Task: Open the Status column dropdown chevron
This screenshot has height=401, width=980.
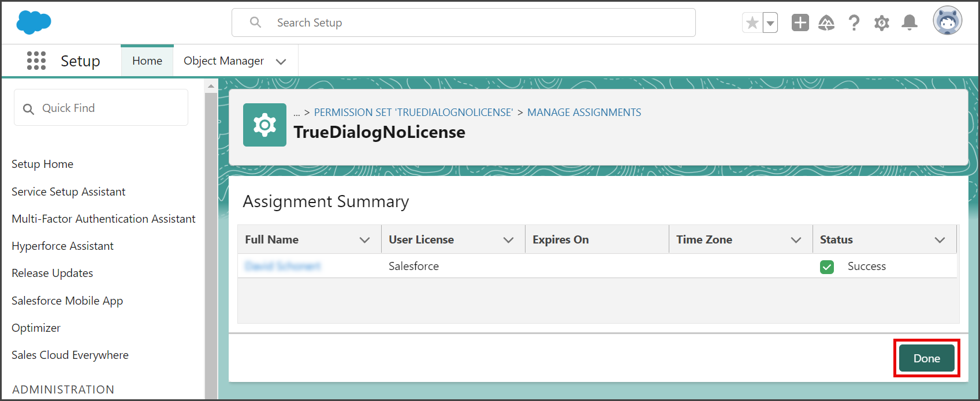Action: click(x=940, y=240)
